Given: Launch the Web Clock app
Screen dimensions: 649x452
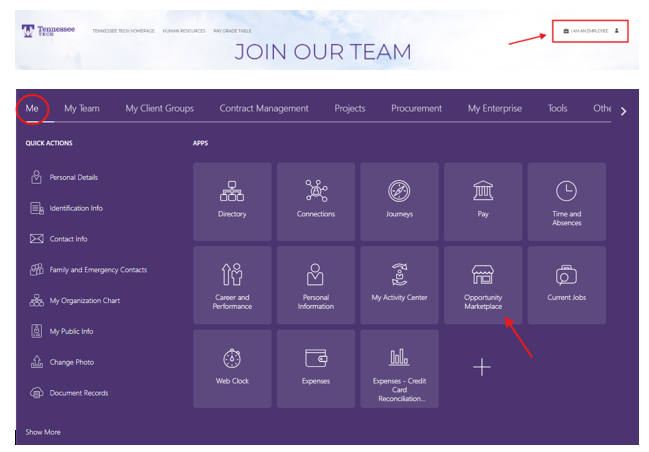Looking at the screenshot, I should point(232,367).
